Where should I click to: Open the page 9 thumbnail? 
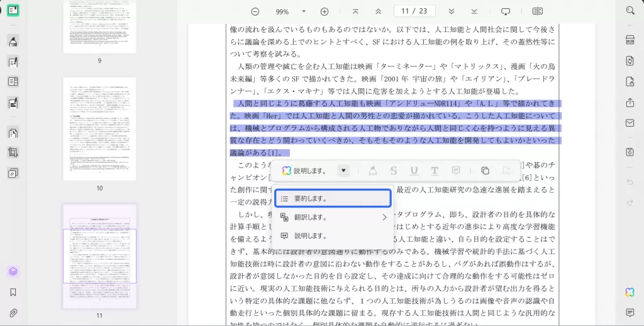(99, 26)
